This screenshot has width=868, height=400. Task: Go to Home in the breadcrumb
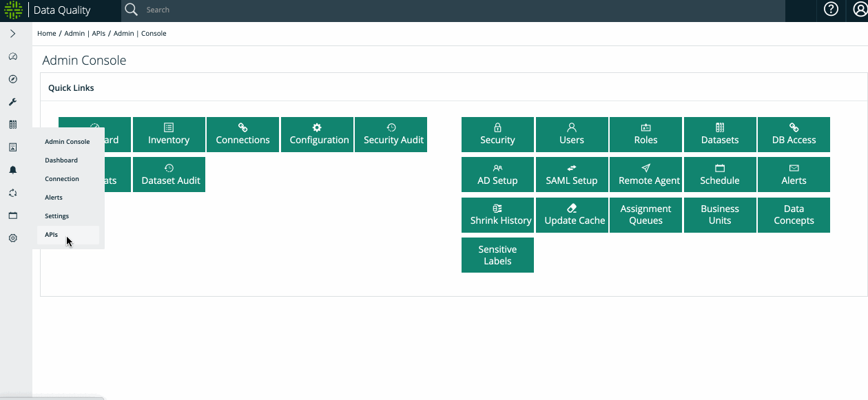click(x=46, y=34)
